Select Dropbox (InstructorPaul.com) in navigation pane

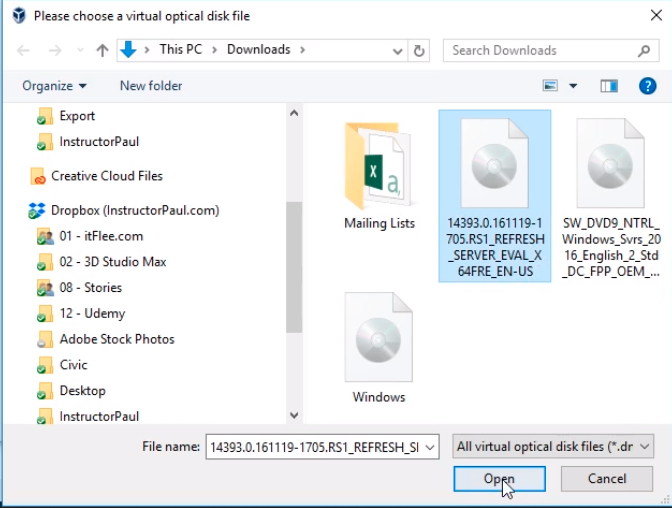pyautogui.click(x=133, y=211)
